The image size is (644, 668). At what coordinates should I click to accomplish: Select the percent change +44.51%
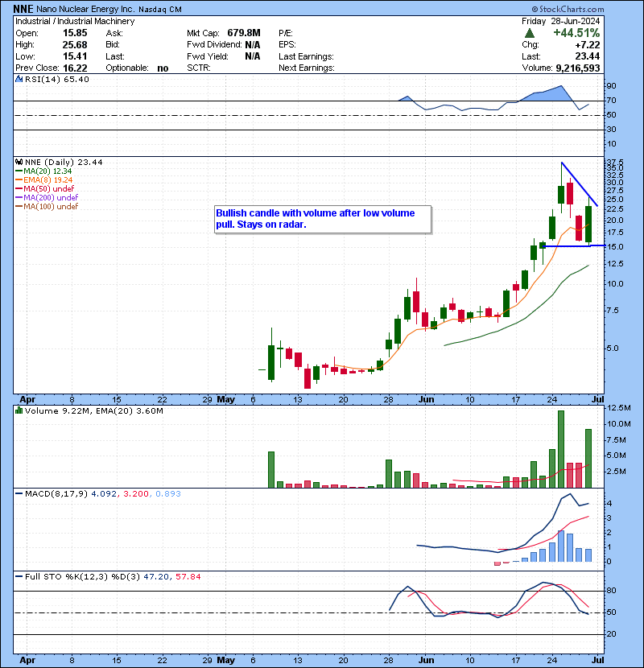(576, 33)
